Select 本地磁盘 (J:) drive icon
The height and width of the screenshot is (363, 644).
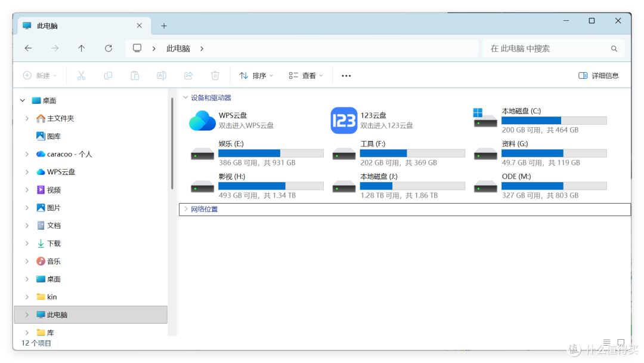(x=344, y=187)
